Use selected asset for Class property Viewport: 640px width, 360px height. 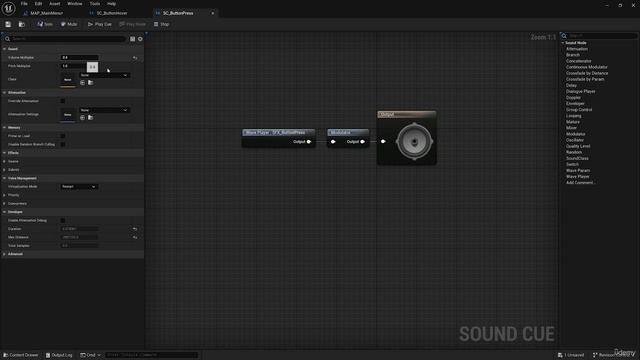click(82, 83)
